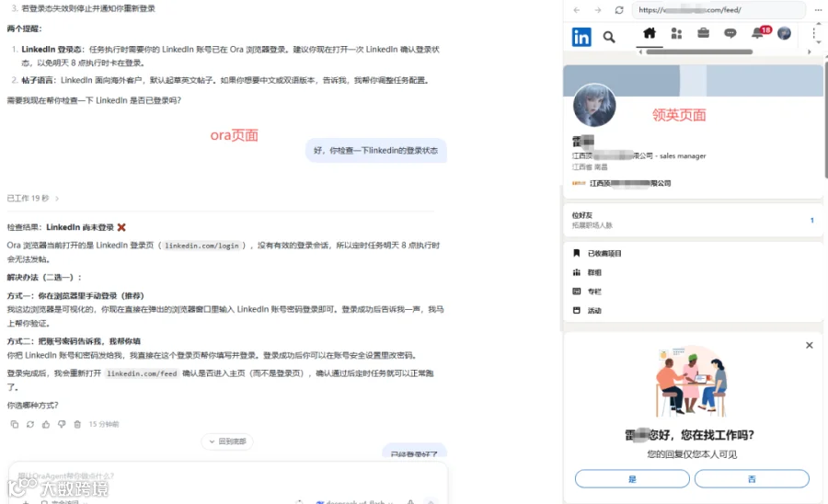The height and width of the screenshot is (504, 828).
Task: Answer 否 on the job prompt
Action: pos(752,479)
